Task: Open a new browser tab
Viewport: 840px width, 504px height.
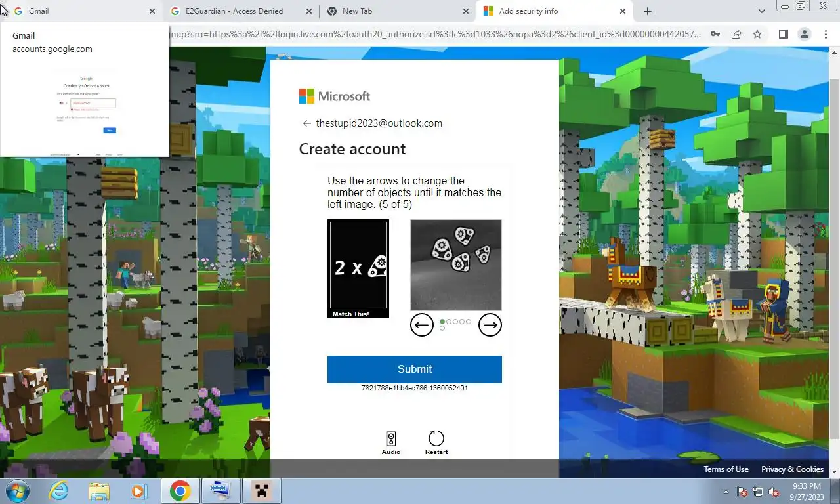Action: click(x=648, y=11)
